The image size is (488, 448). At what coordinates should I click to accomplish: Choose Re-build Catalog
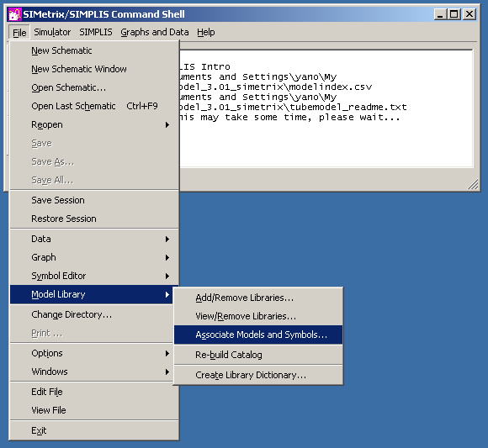click(258, 355)
